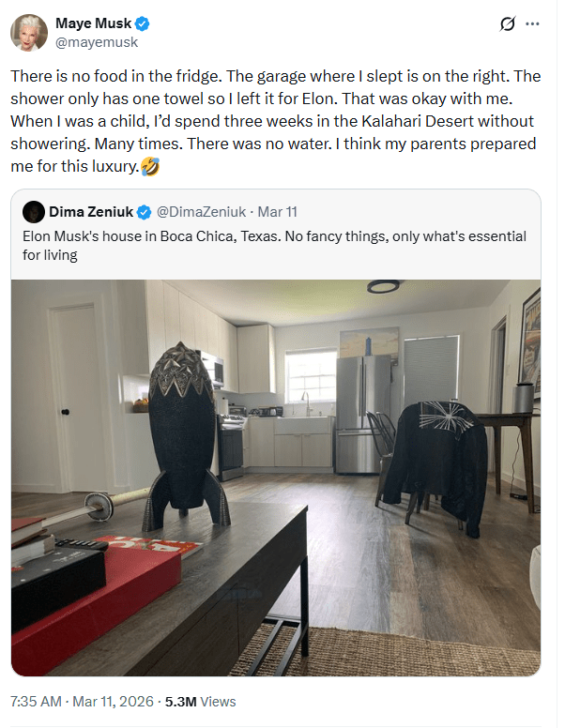This screenshot has width=565, height=728.
Task: Click the laughing emoji in tweet
Action: (x=149, y=166)
